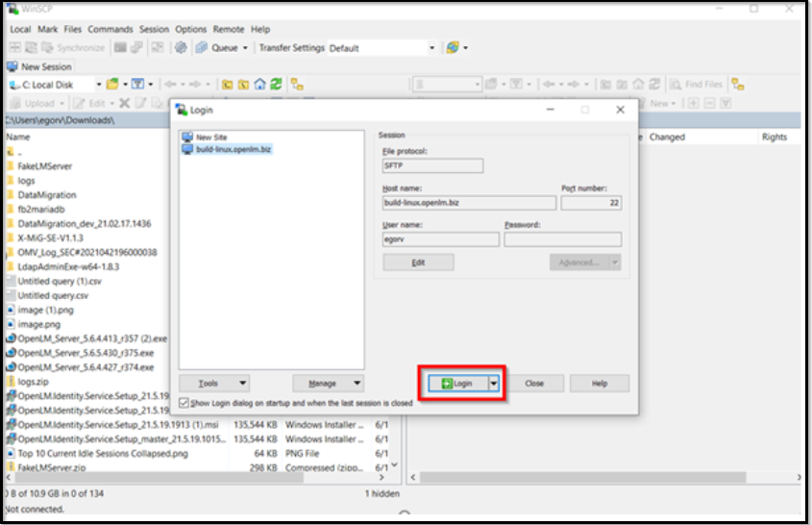Screen dimensions: 812x525
Task: Expand the Manage dropdown button
Action: 328,383
